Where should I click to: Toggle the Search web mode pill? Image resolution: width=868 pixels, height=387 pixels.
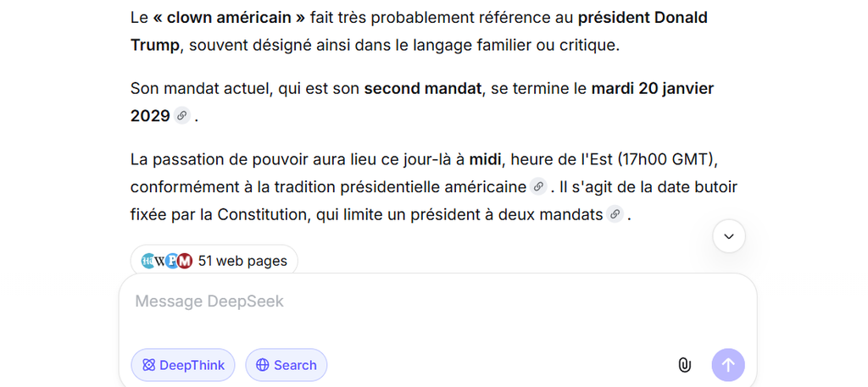tap(287, 365)
